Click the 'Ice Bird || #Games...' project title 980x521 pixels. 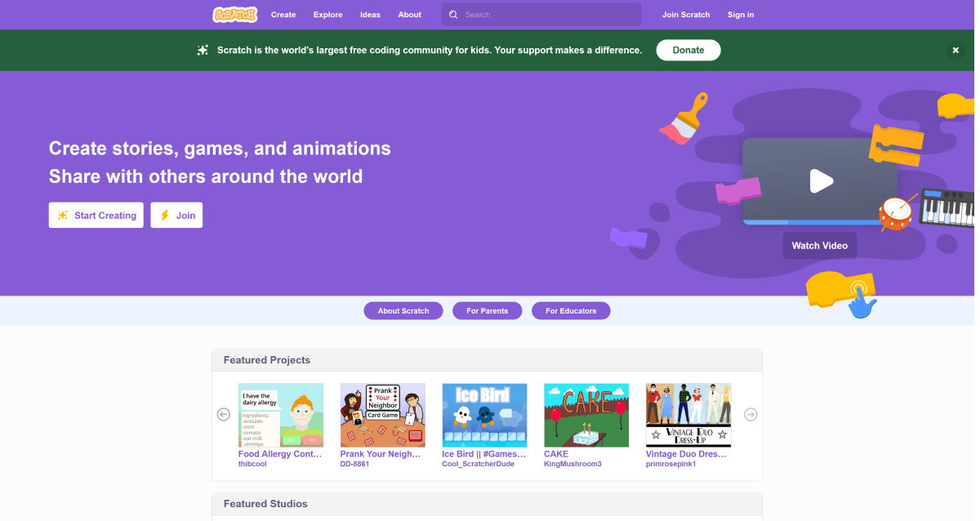tap(484, 454)
